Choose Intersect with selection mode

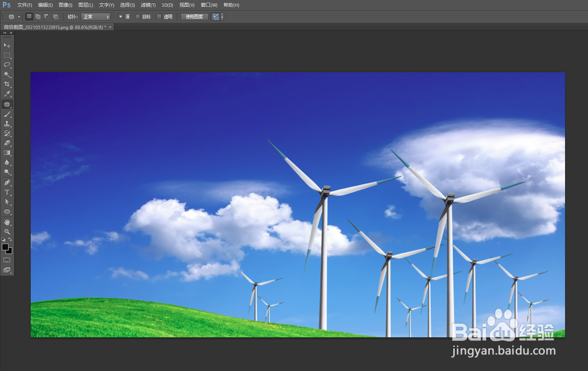pos(56,17)
